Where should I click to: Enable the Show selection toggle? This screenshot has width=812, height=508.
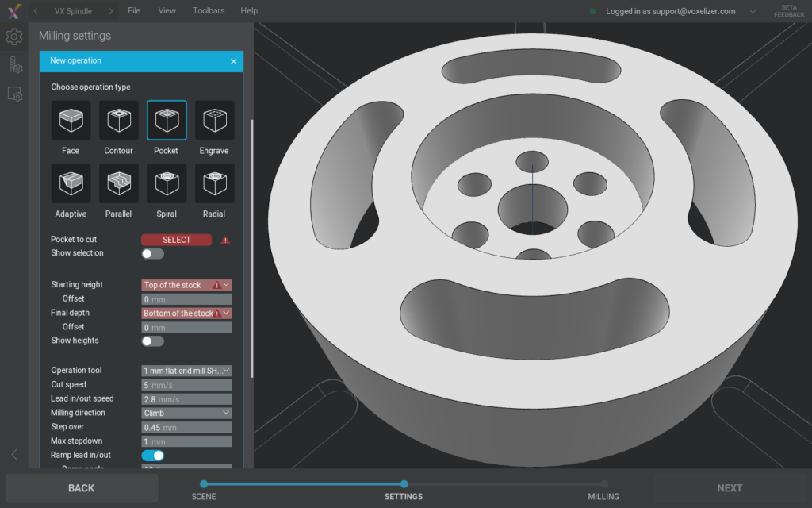pos(151,253)
